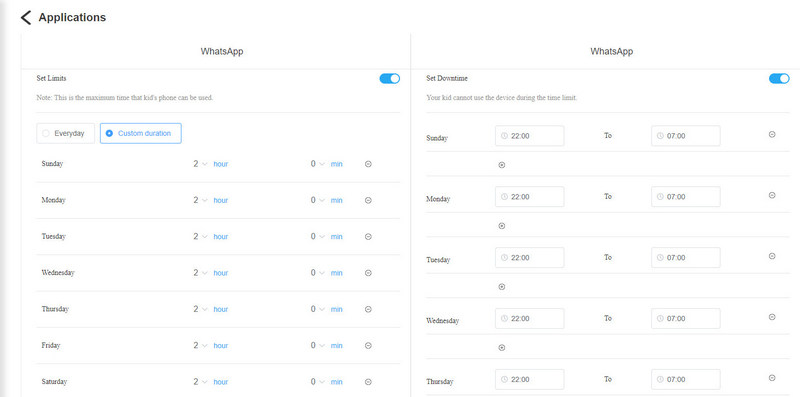
Task: Select the Everyday radio option
Action: click(x=66, y=133)
